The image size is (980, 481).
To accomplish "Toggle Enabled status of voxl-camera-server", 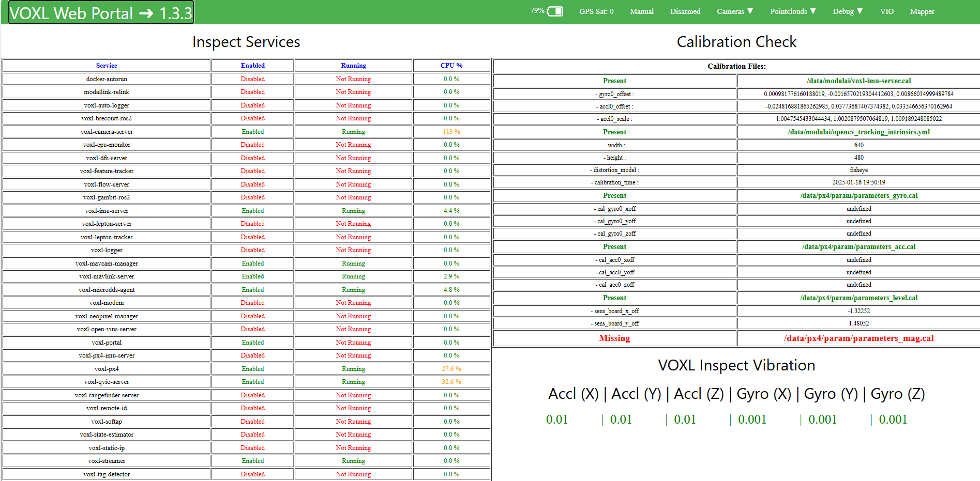I will pos(252,132).
